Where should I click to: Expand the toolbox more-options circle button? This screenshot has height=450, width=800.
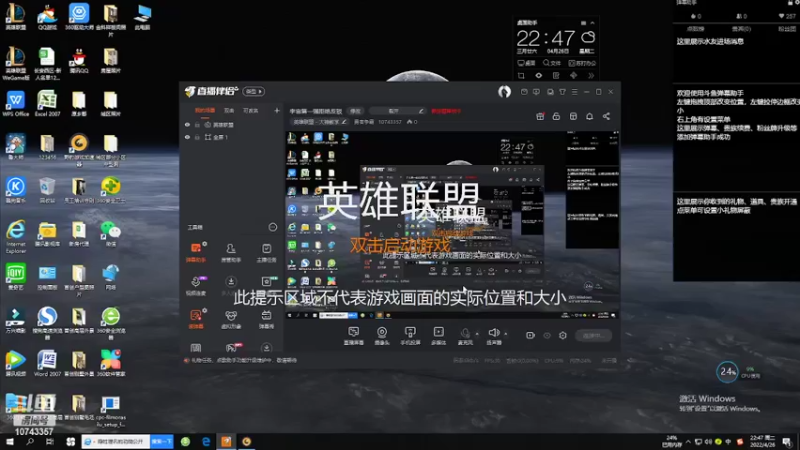[273, 227]
